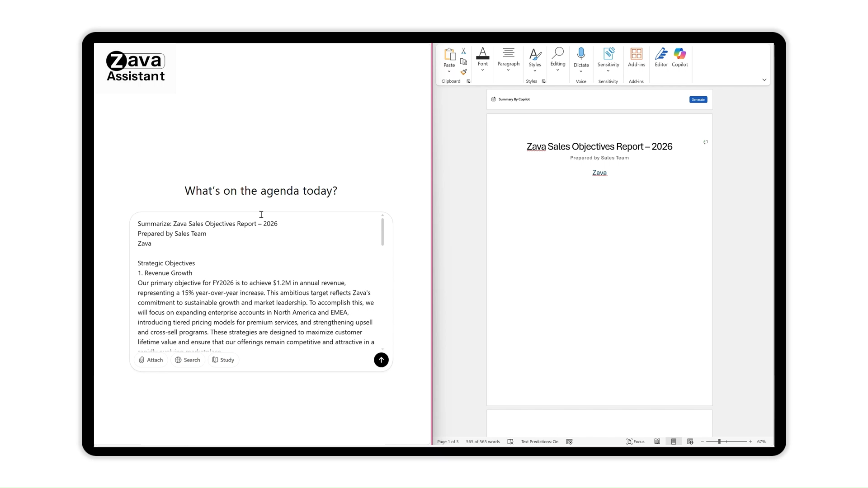The width and height of the screenshot is (868, 488).
Task: Launch the Editor pen icon
Action: tap(661, 54)
